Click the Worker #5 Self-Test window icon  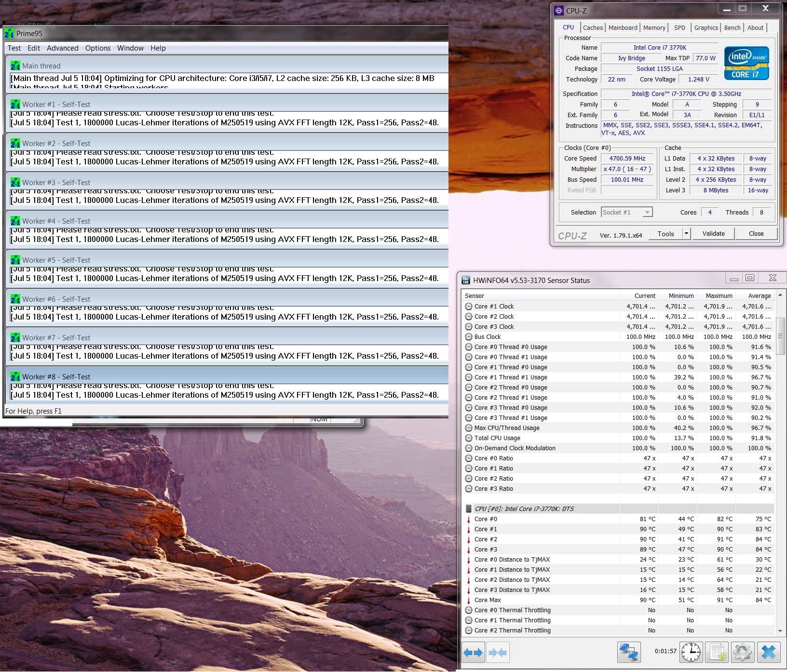(15, 260)
